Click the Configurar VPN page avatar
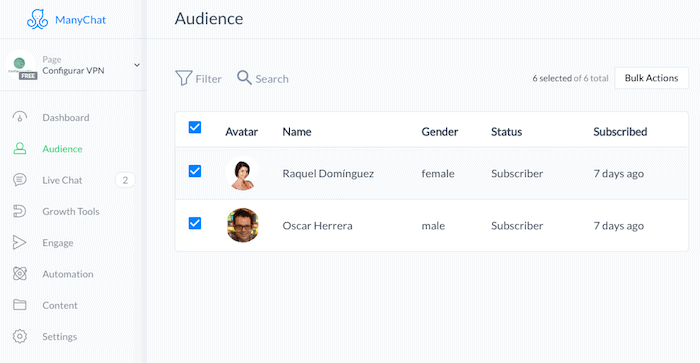Image resolution: width=700 pixels, height=363 pixels. 21,65
